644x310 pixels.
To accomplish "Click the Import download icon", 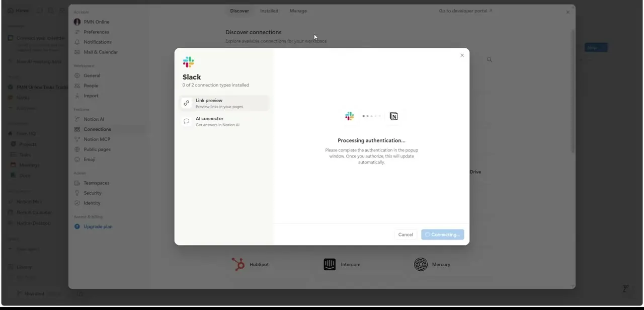I will point(77,96).
